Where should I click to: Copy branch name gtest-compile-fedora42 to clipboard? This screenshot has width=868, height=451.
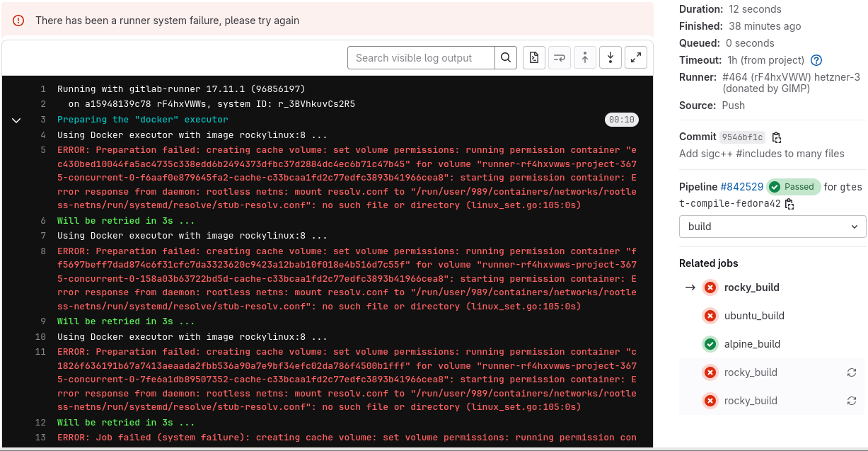789,205
